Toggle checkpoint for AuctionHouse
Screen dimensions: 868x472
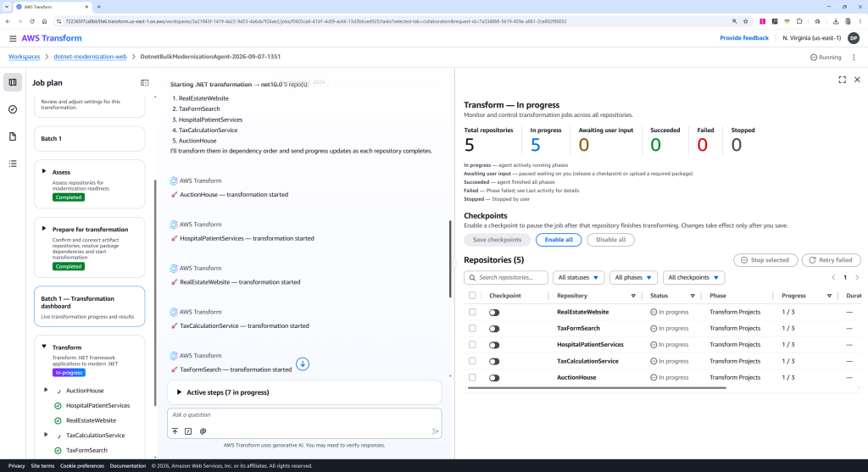tap(494, 378)
